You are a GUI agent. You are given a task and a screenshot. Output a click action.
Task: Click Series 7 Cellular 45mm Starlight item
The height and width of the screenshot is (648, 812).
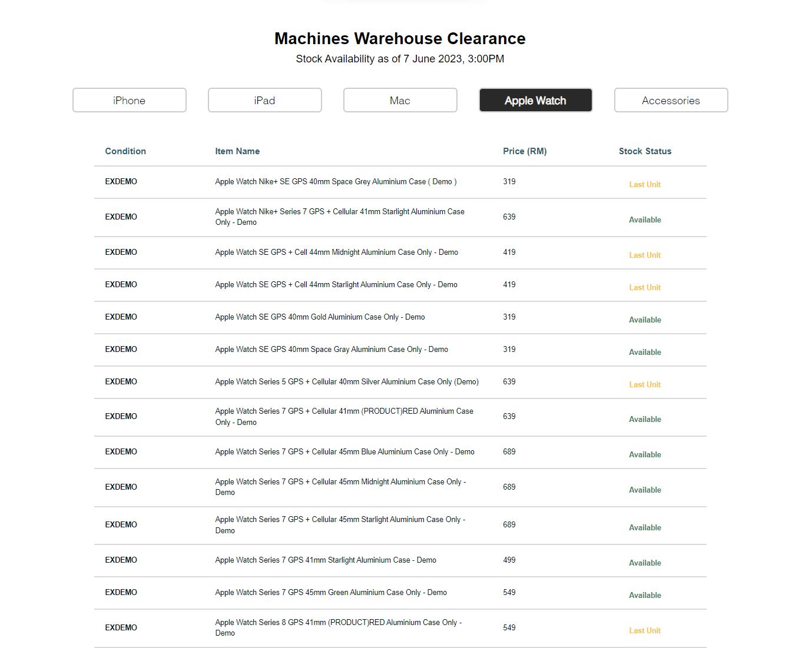coord(340,525)
